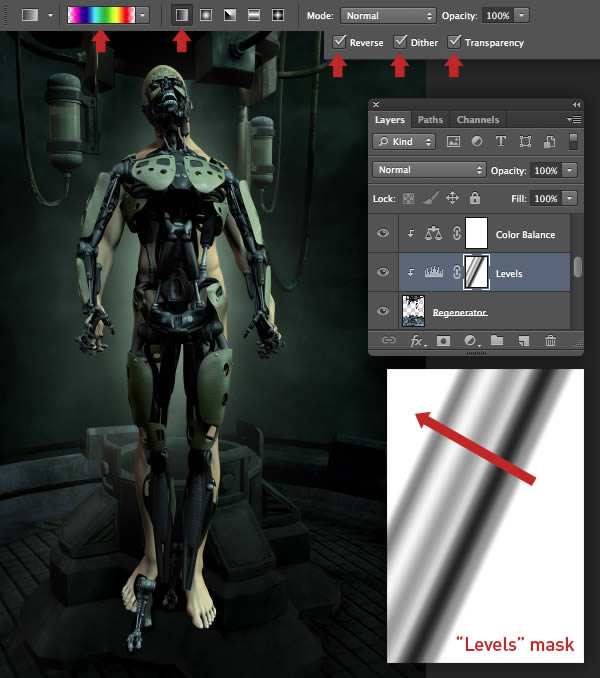The image size is (600, 678).
Task: Filter layers by type layer icon
Action: (501, 141)
